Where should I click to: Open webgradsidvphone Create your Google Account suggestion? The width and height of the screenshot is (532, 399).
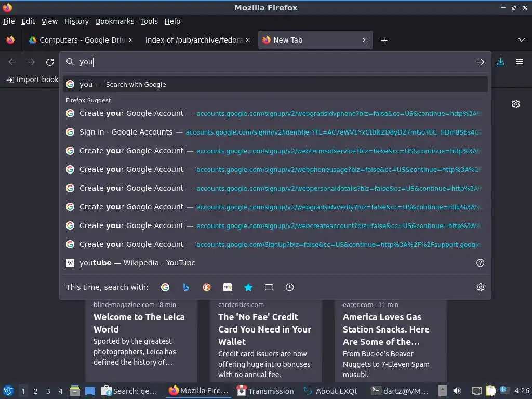[275, 113]
